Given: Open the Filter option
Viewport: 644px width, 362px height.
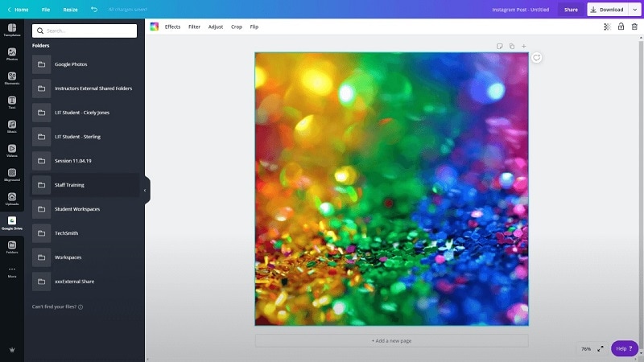Looking at the screenshot, I should 194,27.
